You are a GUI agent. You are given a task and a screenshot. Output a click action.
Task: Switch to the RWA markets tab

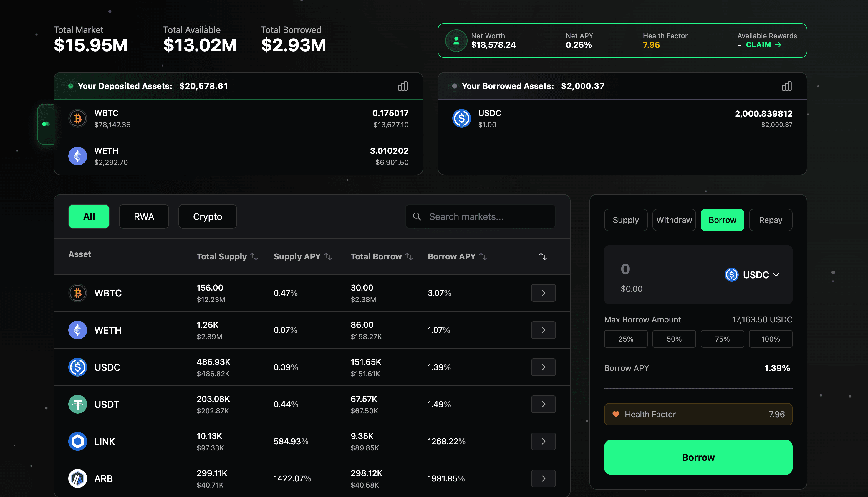pos(144,216)
